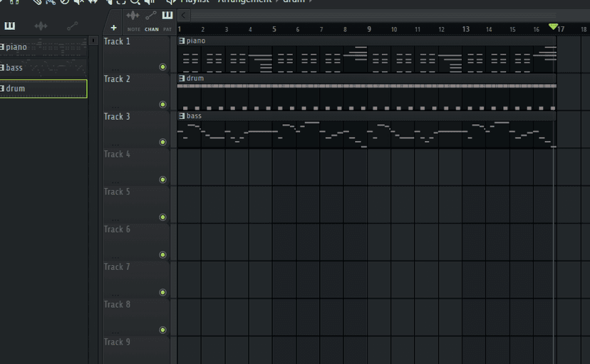Click bar 9 on the timeline ruler
This screenshot has width=590, height=364.
[x=369, y=30]
